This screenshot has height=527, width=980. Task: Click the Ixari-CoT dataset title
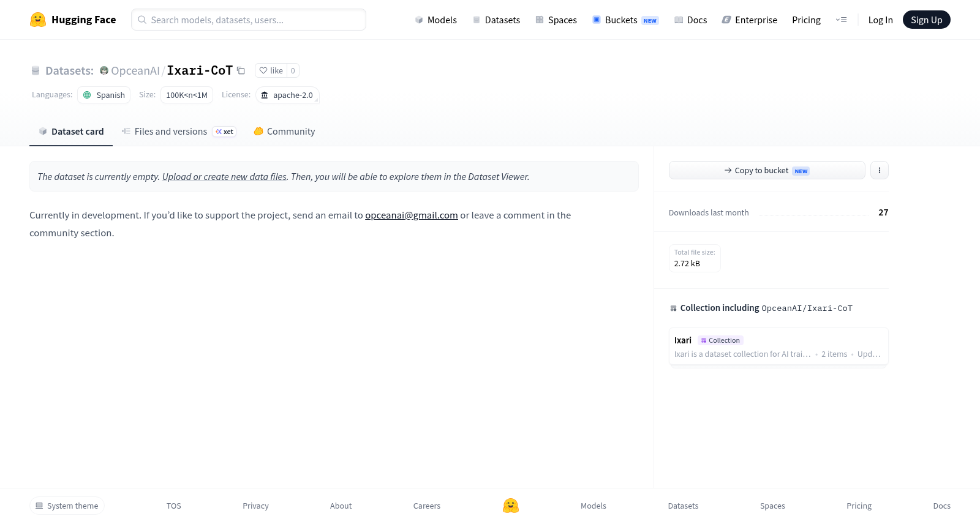[200, 70]
